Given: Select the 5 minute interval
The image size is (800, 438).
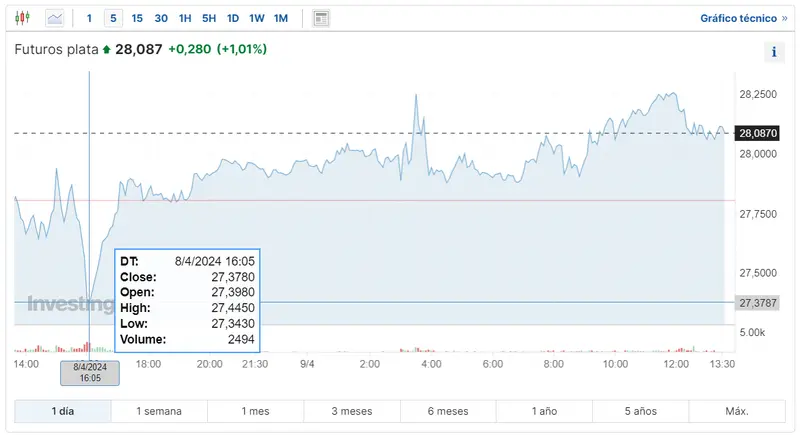Looking at the screenshot, I should point(113,18).
